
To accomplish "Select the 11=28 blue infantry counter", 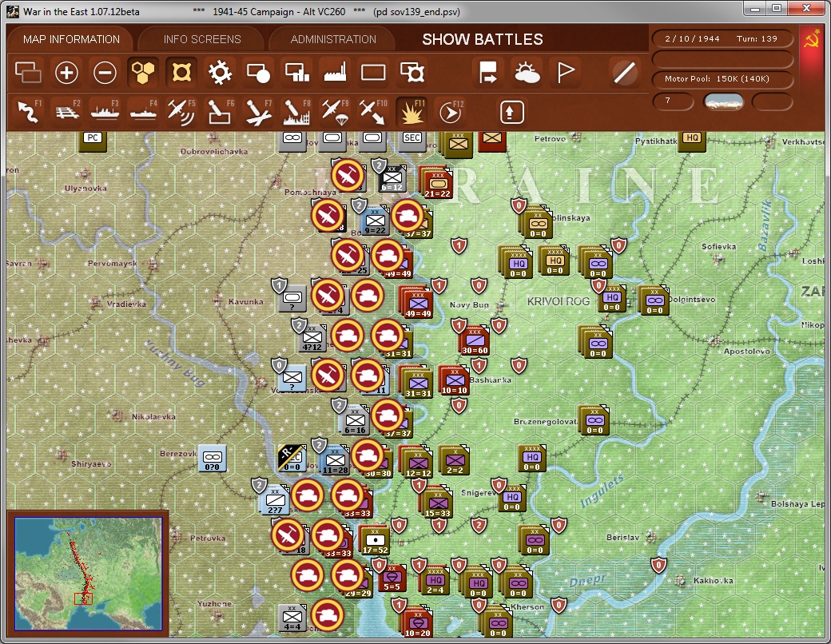I will pyautogui.click(x=335, y=460).
